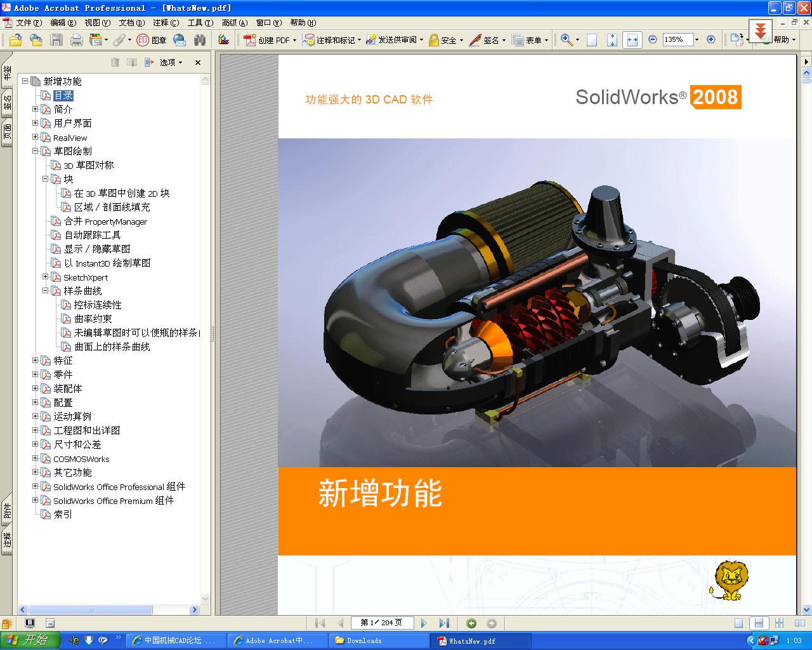Open the 发送供审阅 dropdown
The image size is (812, 650).
pyautogui.click(x=395, y=40)
